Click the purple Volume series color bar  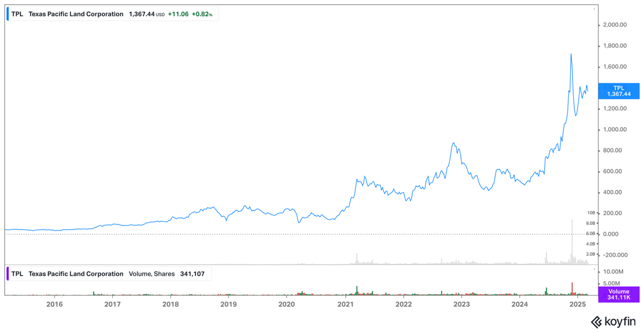click(7, 274)
